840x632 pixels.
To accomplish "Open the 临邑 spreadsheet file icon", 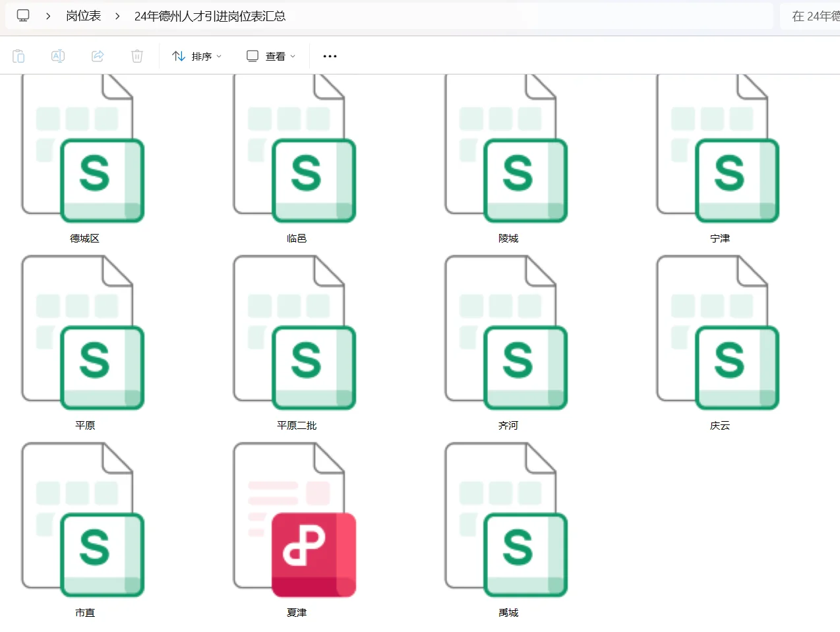I will point(295,148).
